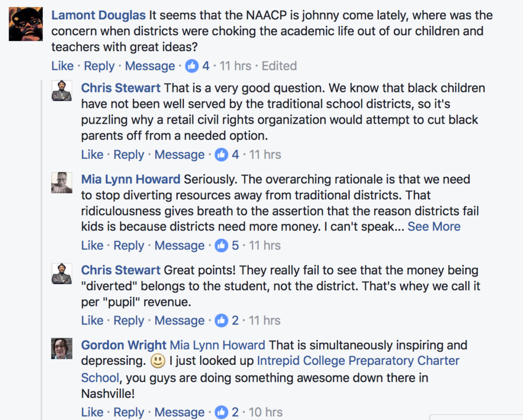523x420 pixels.
Task: Click the thumbs-up reaction icon on Chris Stewart's first reply
Action: (221, 154)
